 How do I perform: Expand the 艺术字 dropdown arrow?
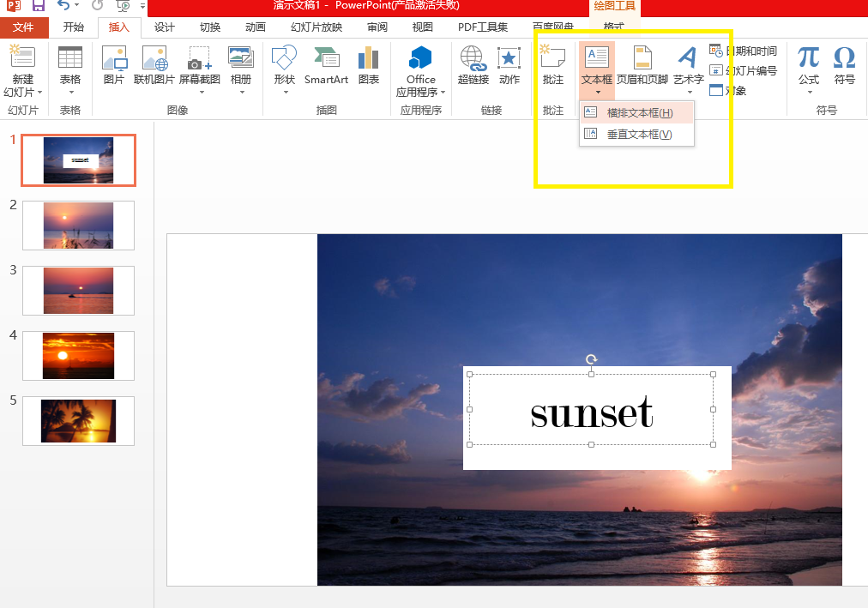pos(690,93)
